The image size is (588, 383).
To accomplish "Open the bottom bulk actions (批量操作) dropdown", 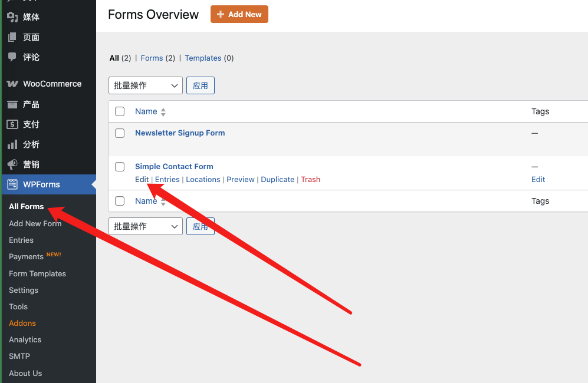I will pyautogui.click(x=146, y=226).
